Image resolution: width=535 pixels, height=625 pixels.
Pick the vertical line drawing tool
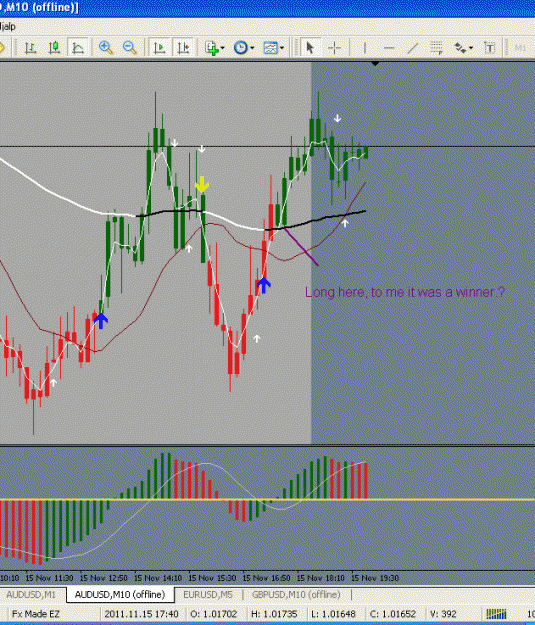point(364,48)
